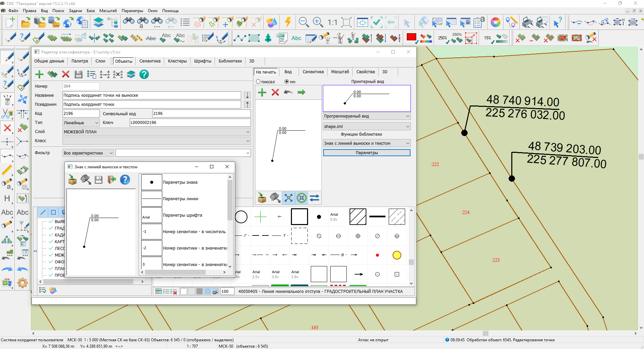This screenshot has height=349, width=644.
Task: Click the orange gear icon in left sidebar
Action: tap(23, 283)
